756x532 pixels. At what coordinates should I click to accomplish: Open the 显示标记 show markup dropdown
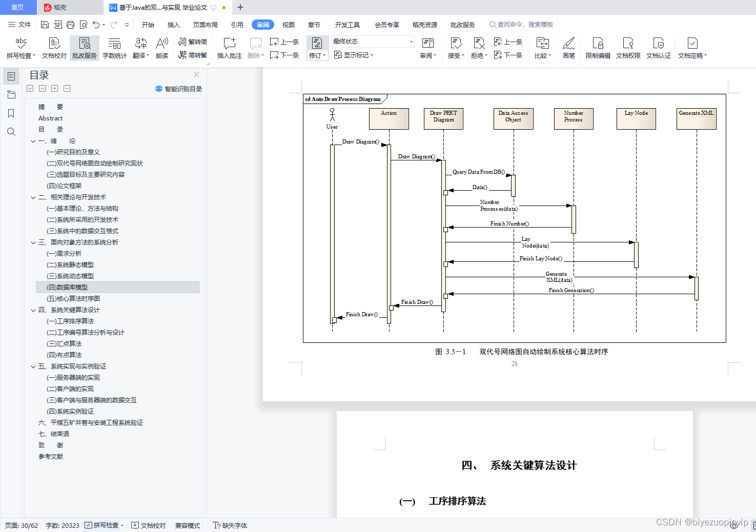tap(354, 55)
